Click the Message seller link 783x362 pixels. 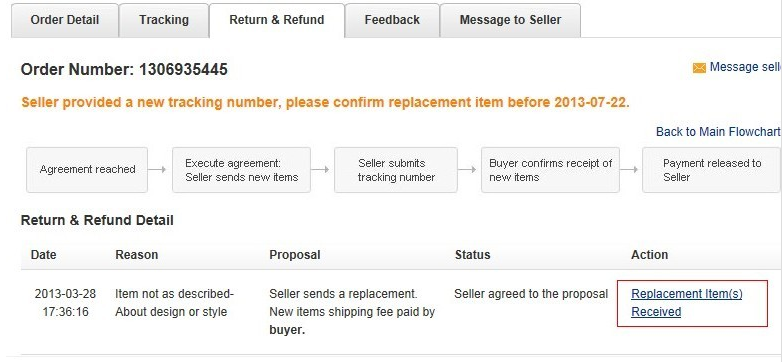tap(746, 67)
